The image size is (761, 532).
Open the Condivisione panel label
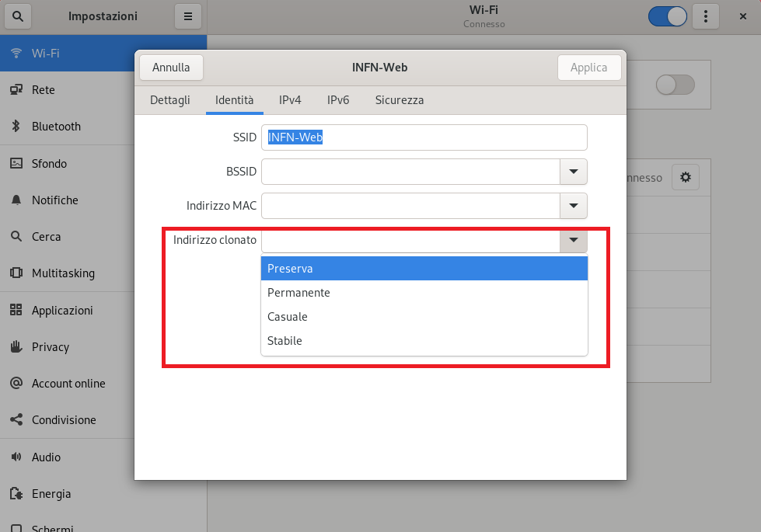click(x=64, y=419)
